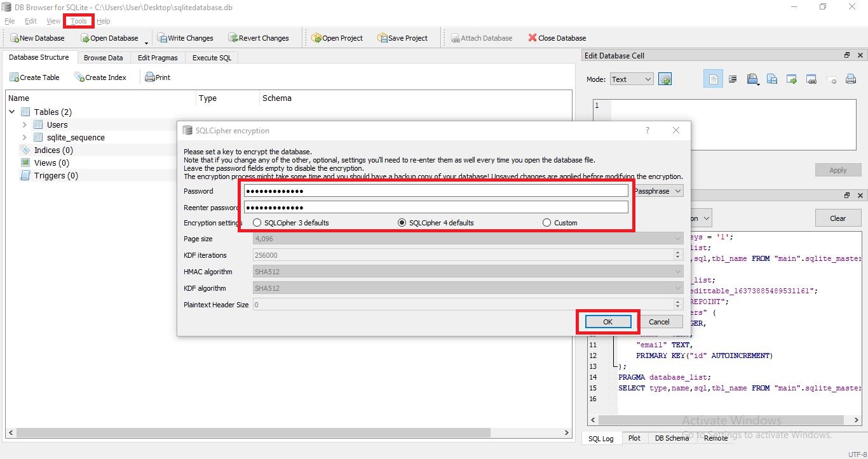Screen dimensions: 868x459
Task: Expand the Users table node
Action: pos(25,124)
